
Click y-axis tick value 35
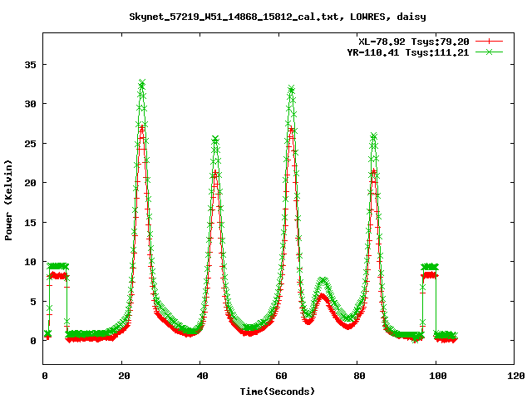[30, 65]
